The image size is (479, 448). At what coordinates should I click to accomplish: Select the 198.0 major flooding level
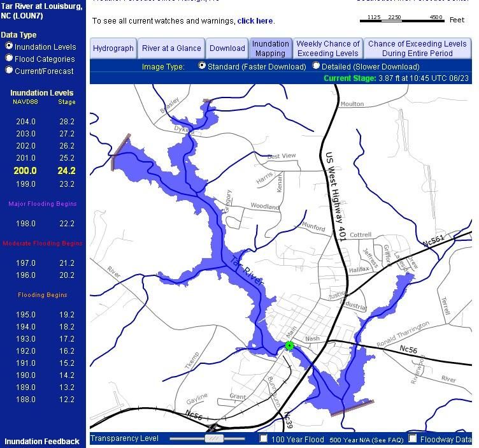[26, 224]
